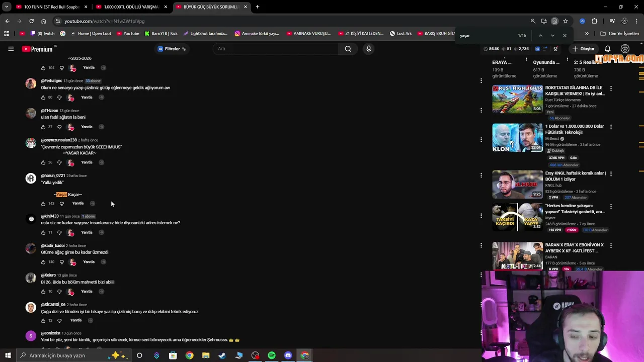Jump to previous find-in-page match
The width and height of the screenshot is (644, 362).
tap(540, 36)
